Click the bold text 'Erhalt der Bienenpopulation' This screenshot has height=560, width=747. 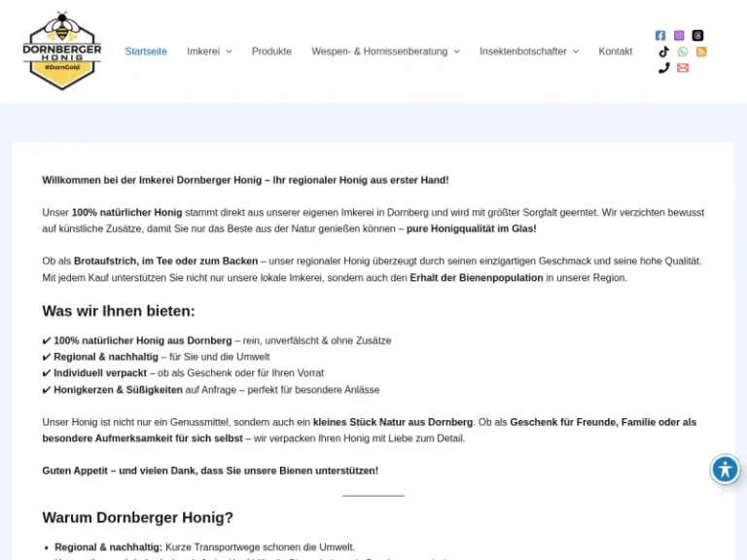click(477, 278)
